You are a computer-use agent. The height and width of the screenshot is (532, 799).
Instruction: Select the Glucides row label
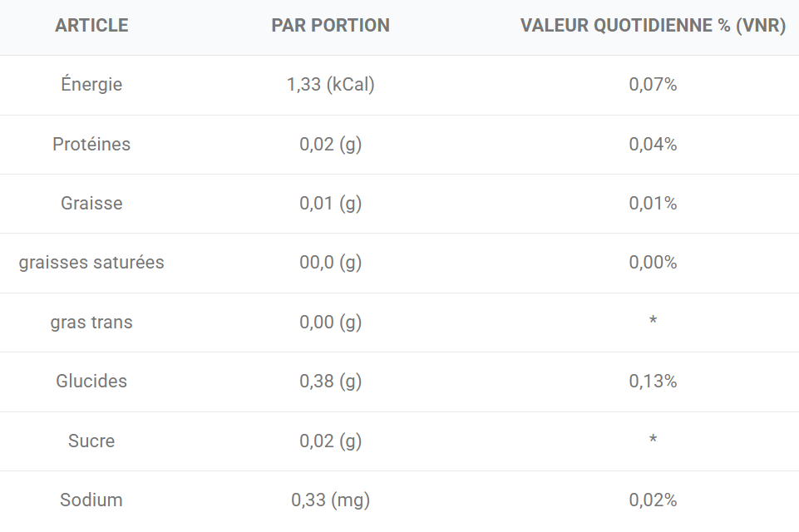click(x=91, y=382)
